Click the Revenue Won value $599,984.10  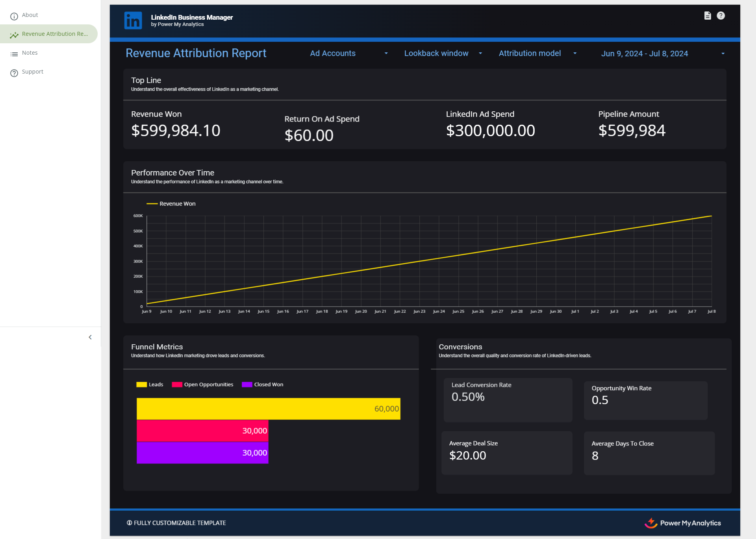(176, 131)
